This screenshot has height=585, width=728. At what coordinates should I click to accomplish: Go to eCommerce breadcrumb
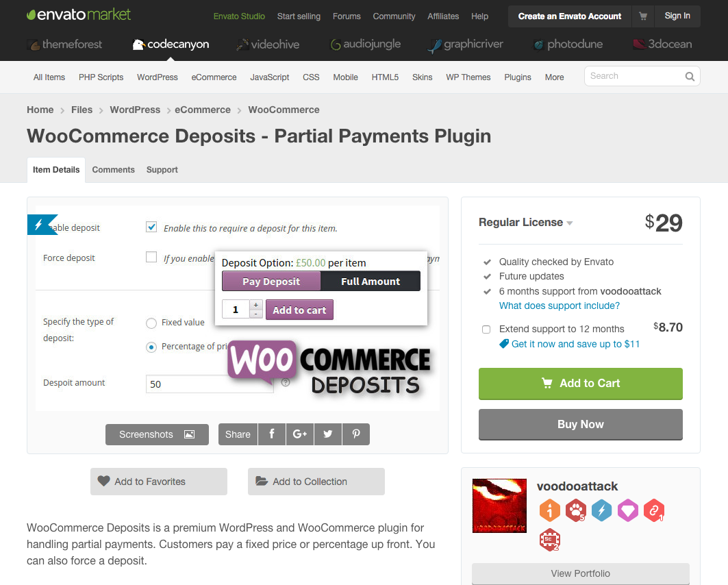[x=203, y=110]
